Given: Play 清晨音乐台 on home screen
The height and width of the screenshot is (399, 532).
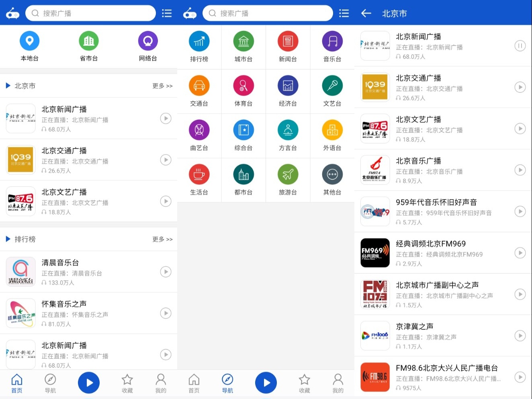Looking at the screenshot, I should pos(166,272).
